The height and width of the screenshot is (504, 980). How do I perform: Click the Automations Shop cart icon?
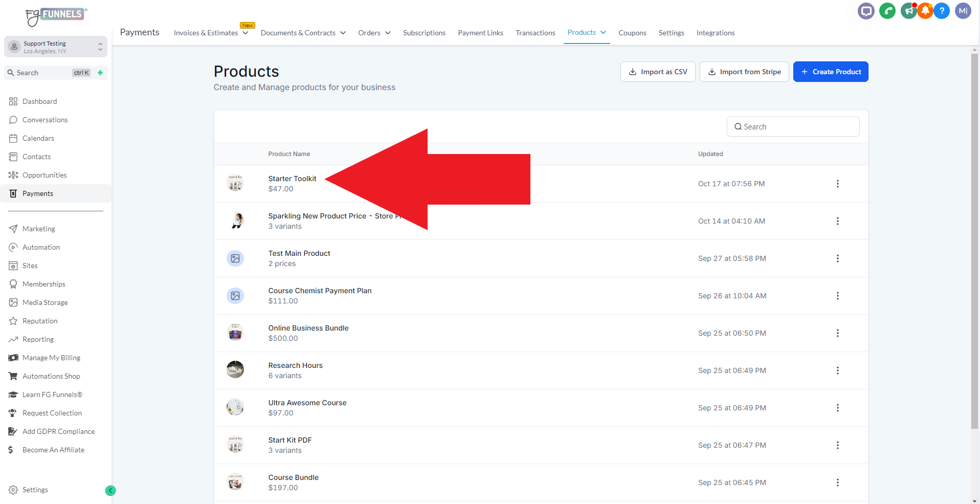pos(13,376)
